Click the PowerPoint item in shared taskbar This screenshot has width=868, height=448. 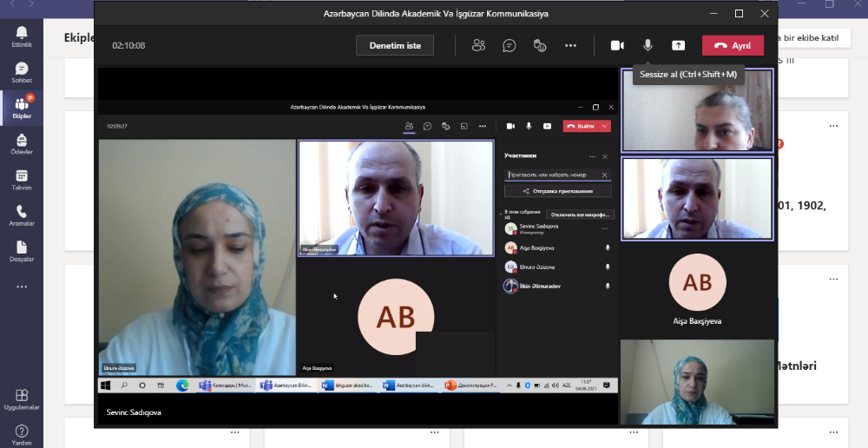click(x=470, y=385)
